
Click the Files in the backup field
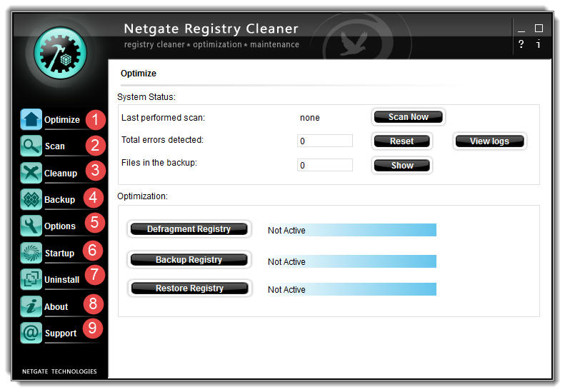325,165
